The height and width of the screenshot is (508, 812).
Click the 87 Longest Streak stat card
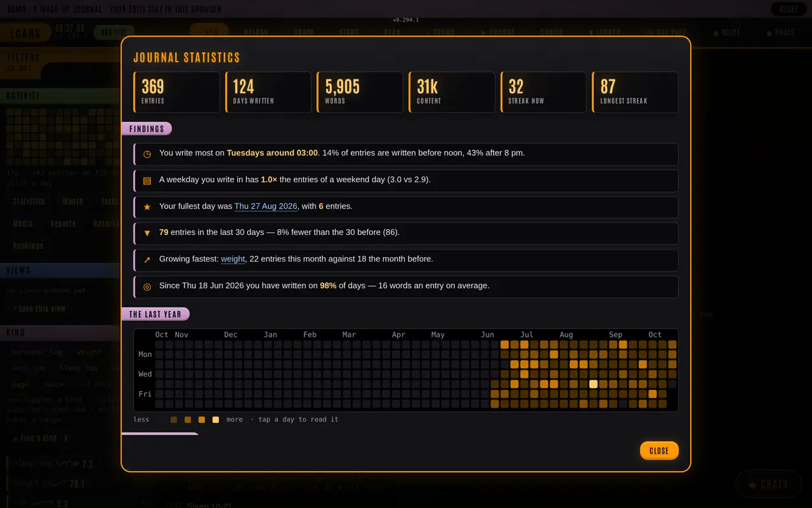(635, 92)
